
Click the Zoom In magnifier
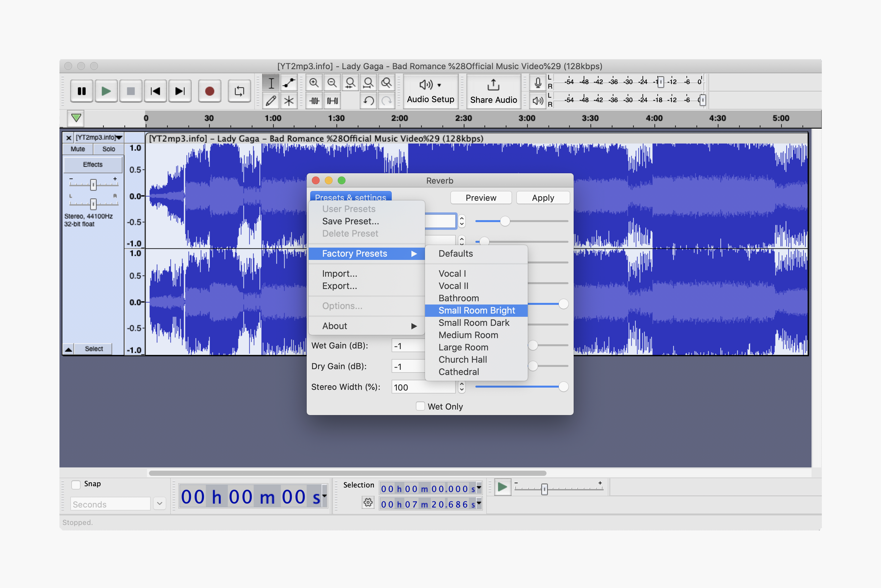(314, 83)
